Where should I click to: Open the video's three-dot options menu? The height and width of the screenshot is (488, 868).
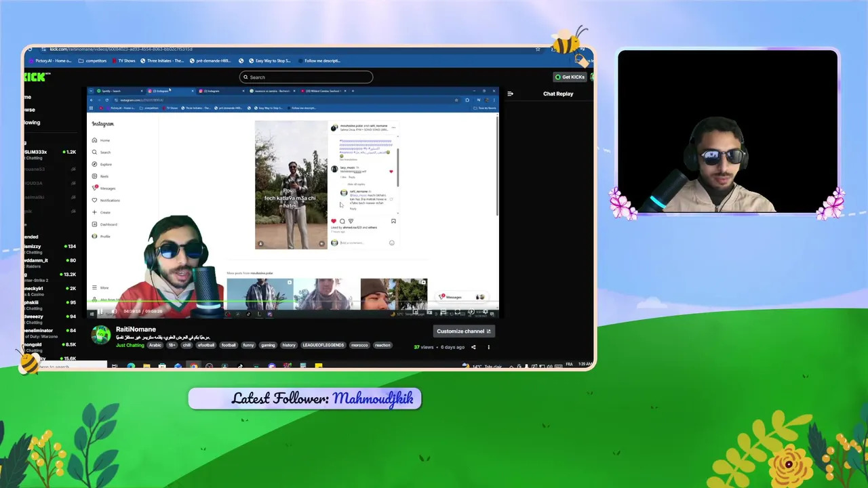(x=488, y=347)
